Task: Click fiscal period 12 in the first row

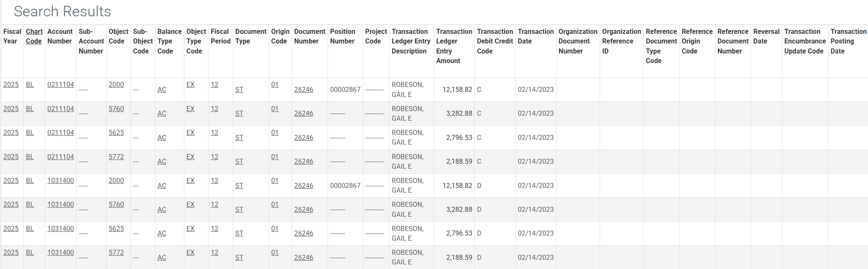Action: pos(214,84)
